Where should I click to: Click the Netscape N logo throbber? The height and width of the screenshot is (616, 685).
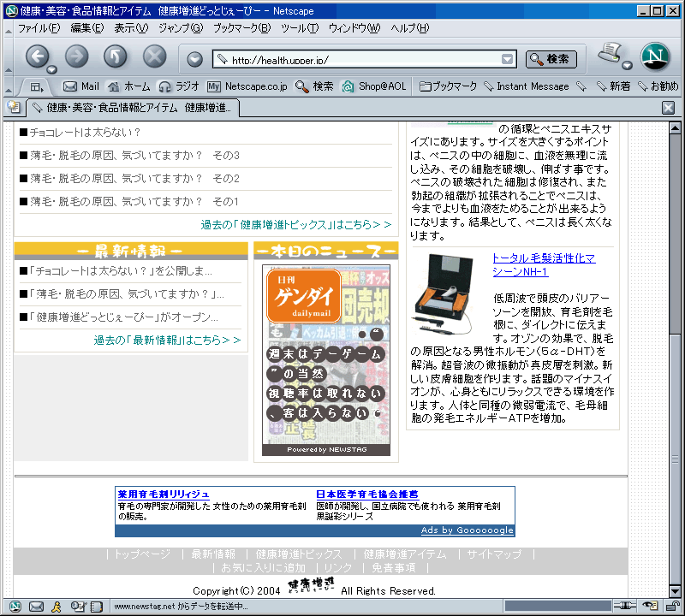655,56
